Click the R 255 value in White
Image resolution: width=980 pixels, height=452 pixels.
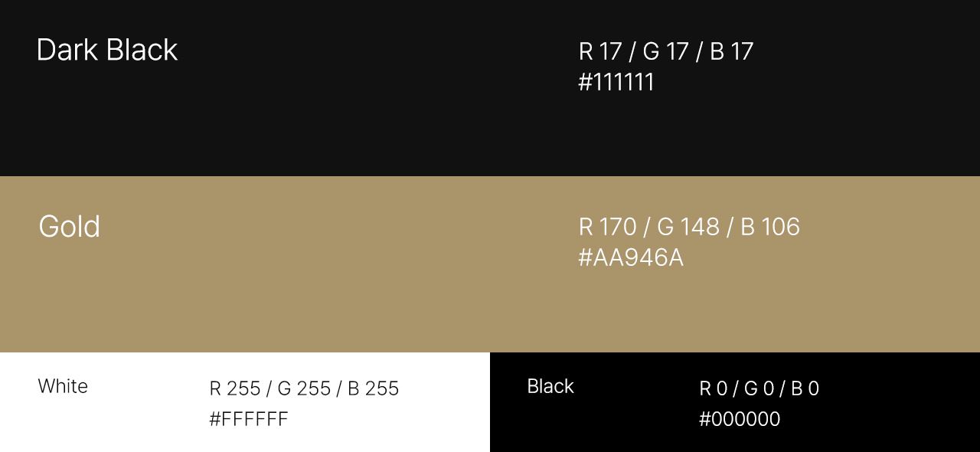(x=235, y=388)
